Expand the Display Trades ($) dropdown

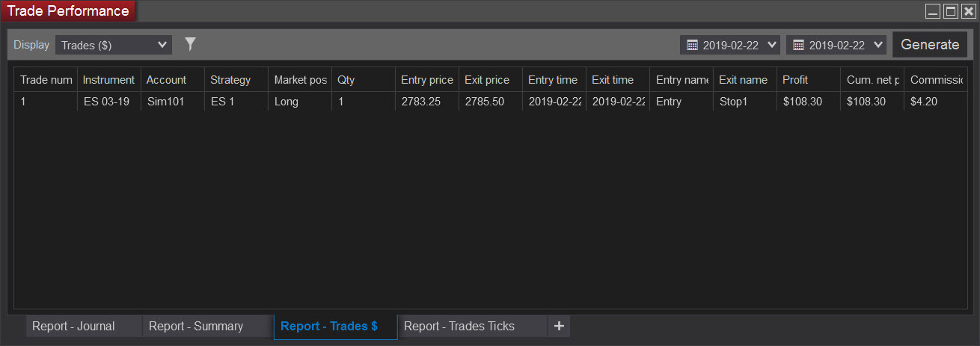tap(114, 45)
